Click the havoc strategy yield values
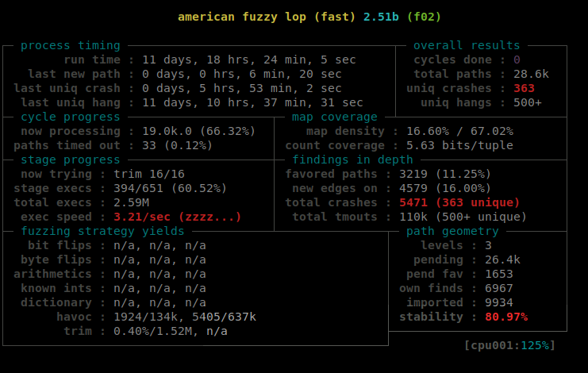This screenshot has width=588, height=373. tap(185, 317)
